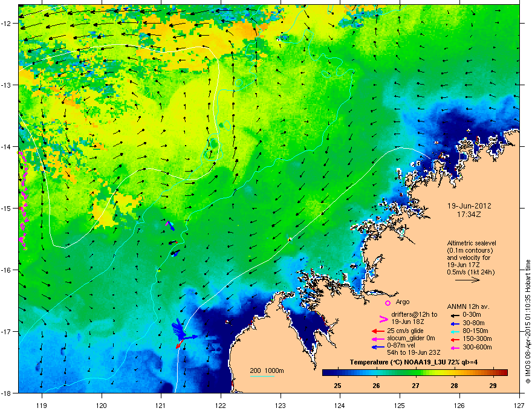Click the magenta 300-600m ANMN legend arrow
The image size is (532, 411).
tap(455, 348)
